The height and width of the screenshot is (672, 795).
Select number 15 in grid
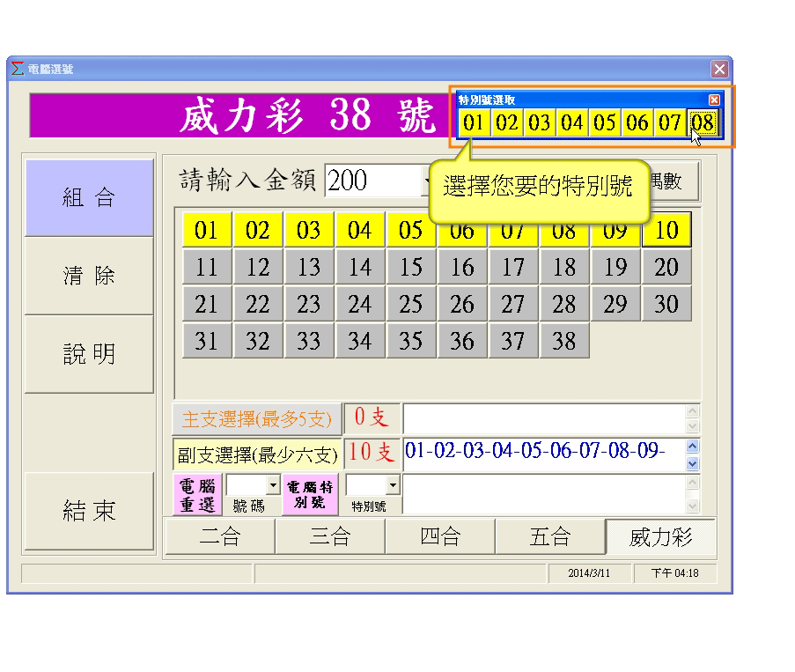(x=411, y=267)
